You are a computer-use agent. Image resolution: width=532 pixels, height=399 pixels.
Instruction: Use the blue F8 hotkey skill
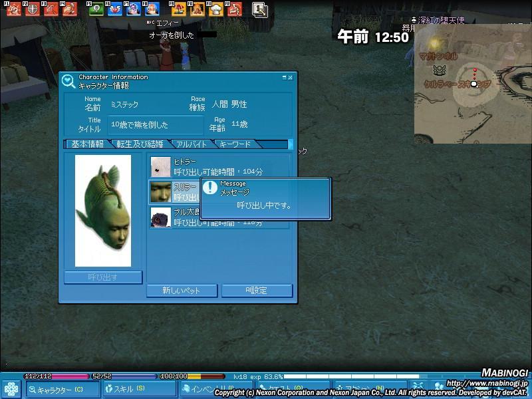click(152, 9)
